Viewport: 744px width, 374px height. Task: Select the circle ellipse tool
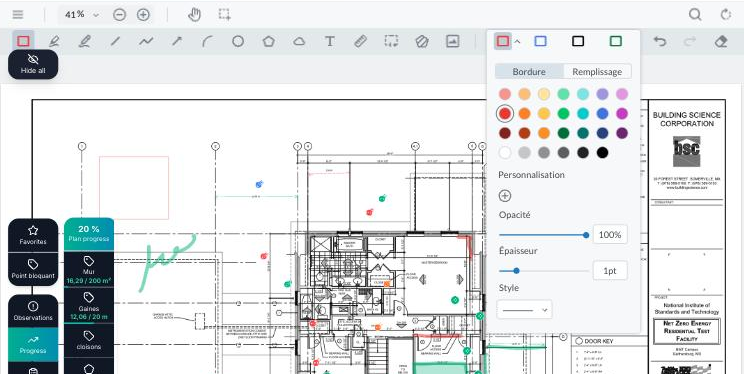point(238,41)
